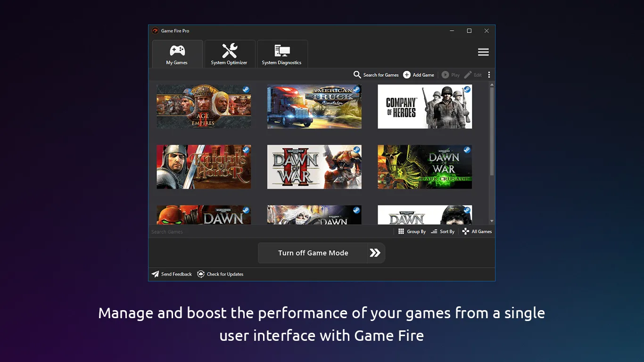Viewport: 644px width, 362px height.
Task: Click Turn off Game Mode button
Action: tap(313, 253)
